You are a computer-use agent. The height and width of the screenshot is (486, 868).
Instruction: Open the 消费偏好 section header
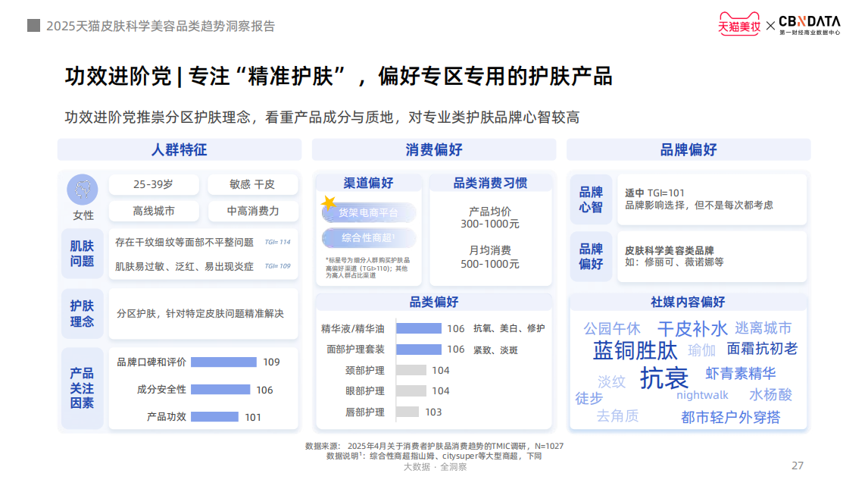point(434,149)
